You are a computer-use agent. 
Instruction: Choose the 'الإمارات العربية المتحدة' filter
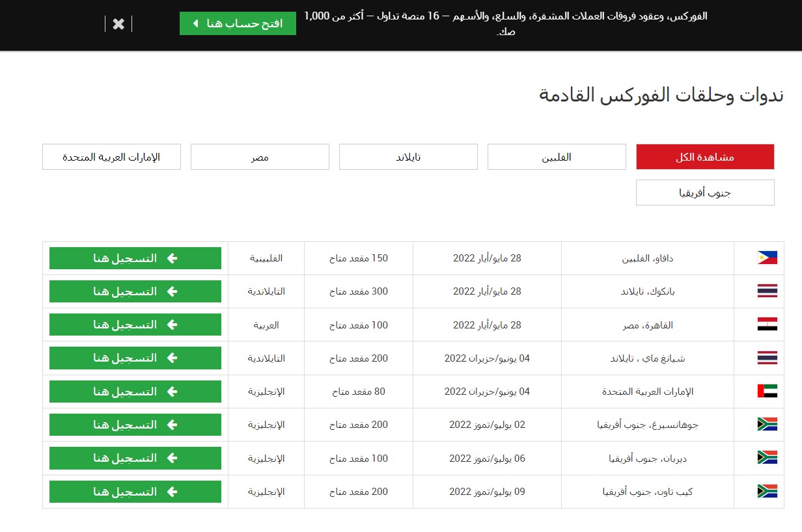click(x=111, y=157)
